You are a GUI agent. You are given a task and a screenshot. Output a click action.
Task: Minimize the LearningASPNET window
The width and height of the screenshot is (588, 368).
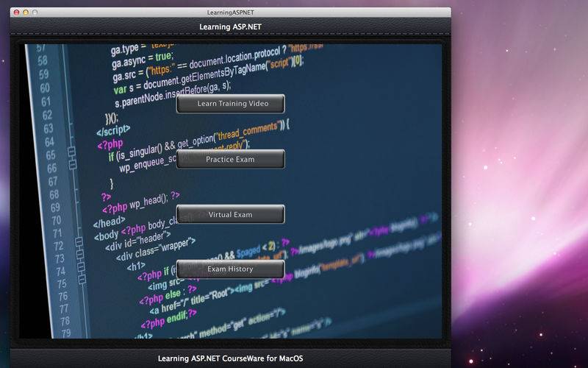tap(26, 13)
